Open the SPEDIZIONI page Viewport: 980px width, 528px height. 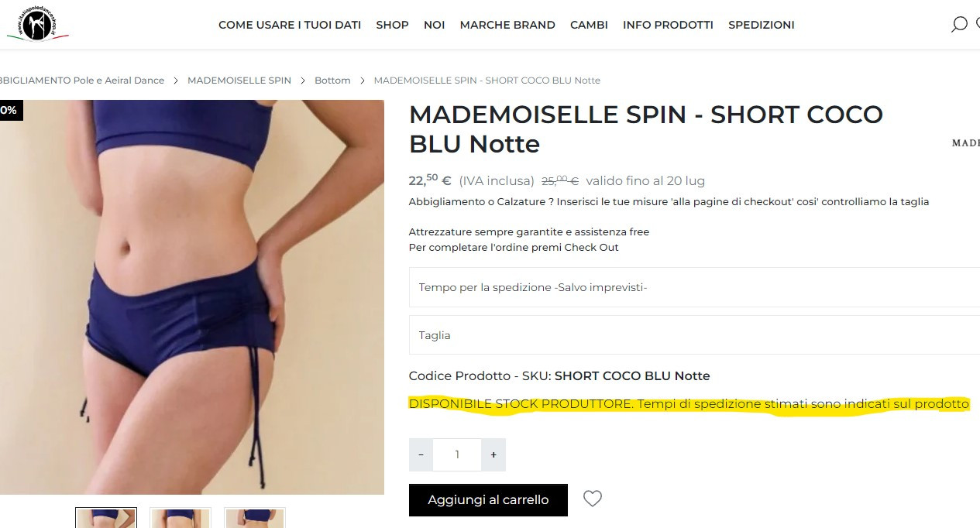tap(762, 25)
